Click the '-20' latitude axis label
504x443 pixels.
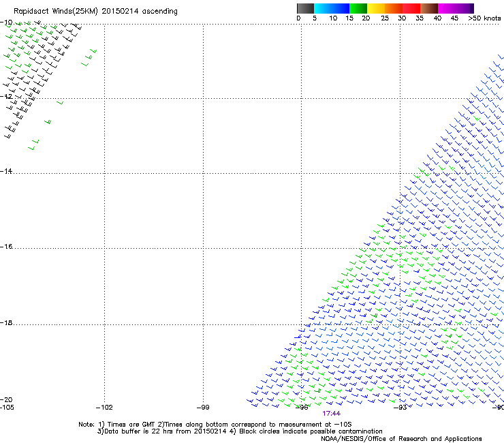[6, 399]
